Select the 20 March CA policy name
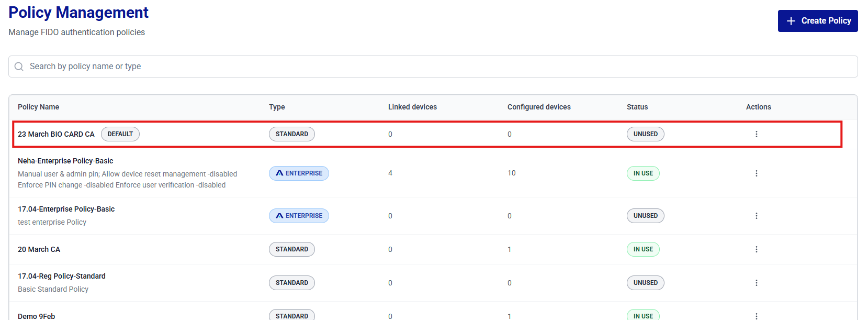The image size is (868, 320). (39, 249)
